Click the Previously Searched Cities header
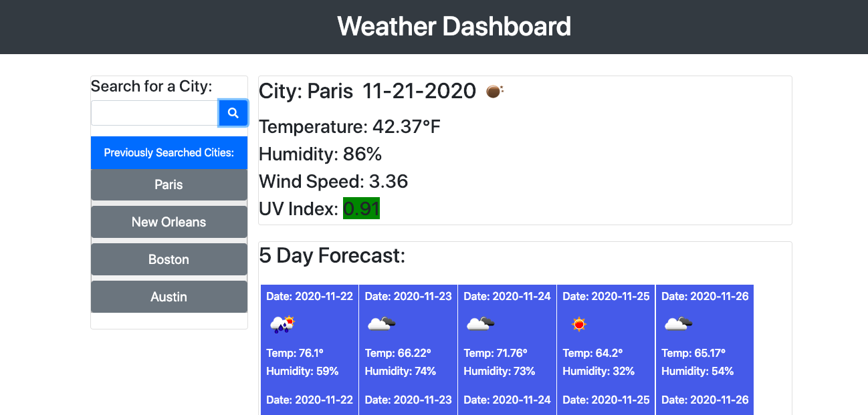Viewport: 868px width, 415px height. click(169, 152)
